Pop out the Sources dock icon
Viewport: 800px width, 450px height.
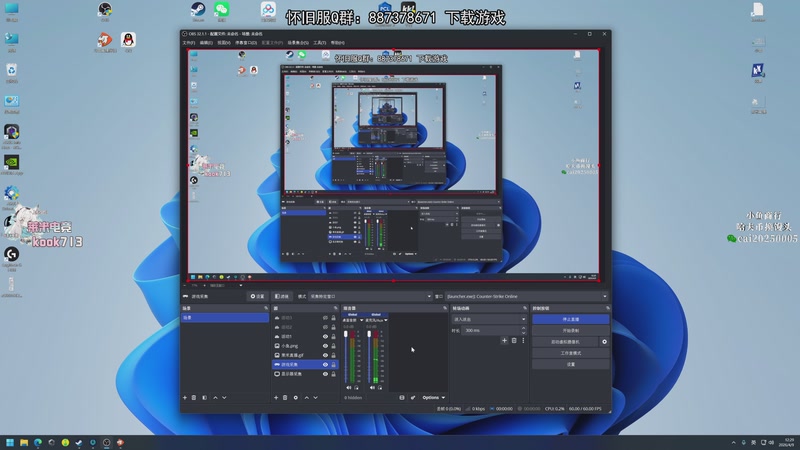point(335,308)
